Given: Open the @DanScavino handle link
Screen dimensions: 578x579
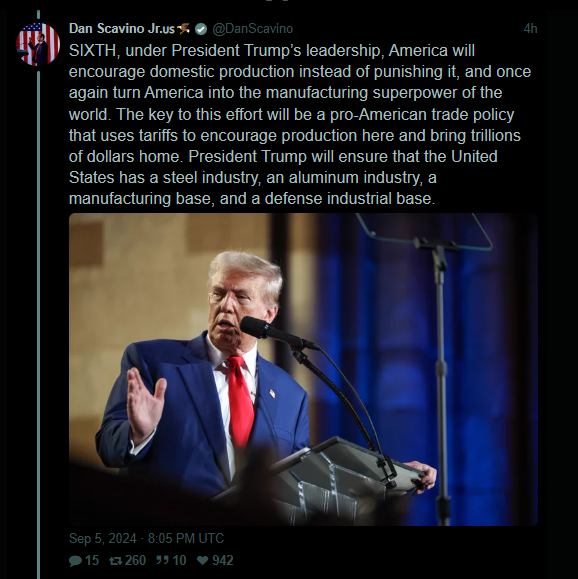Looking at the screenshot, I should pos(253,29).
